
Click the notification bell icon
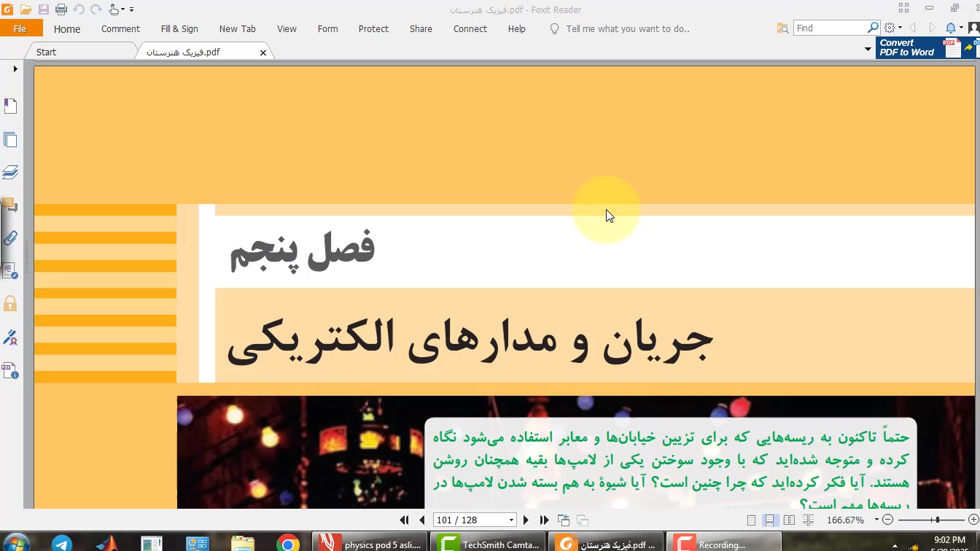[x=950, y=28]
